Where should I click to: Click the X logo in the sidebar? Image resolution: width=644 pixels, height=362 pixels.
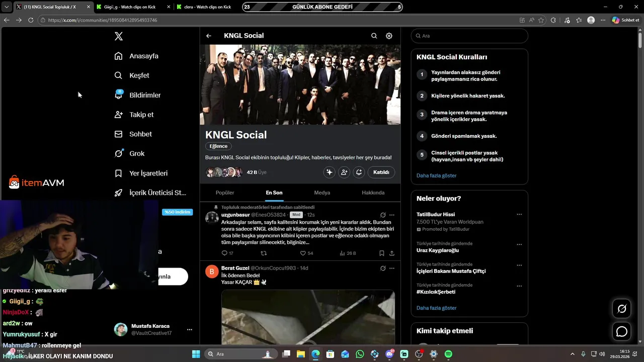click(118, 36)
